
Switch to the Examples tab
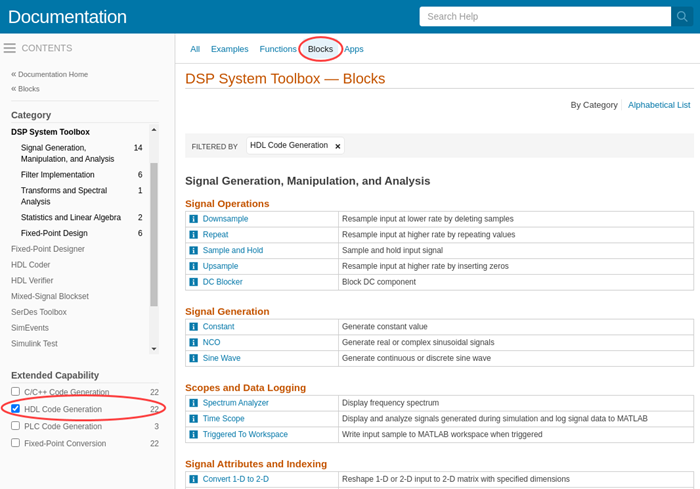[230, 49]
